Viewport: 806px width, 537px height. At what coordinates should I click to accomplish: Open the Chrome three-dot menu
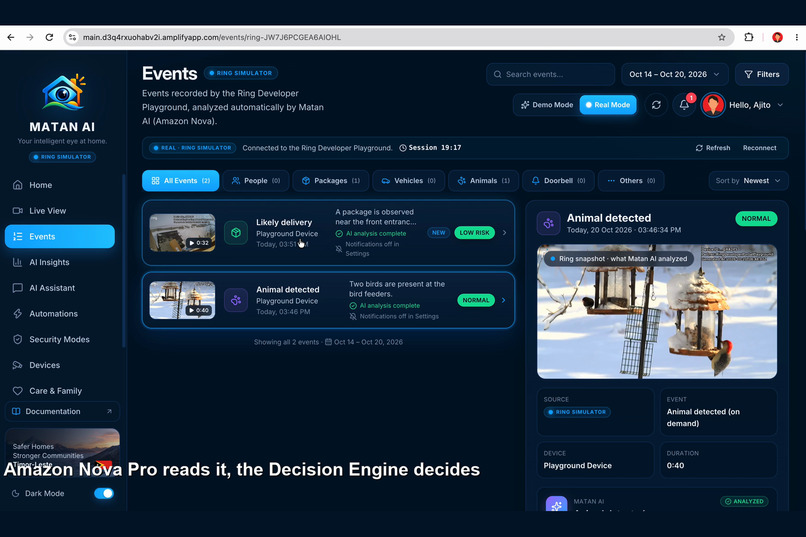[797, 37]
